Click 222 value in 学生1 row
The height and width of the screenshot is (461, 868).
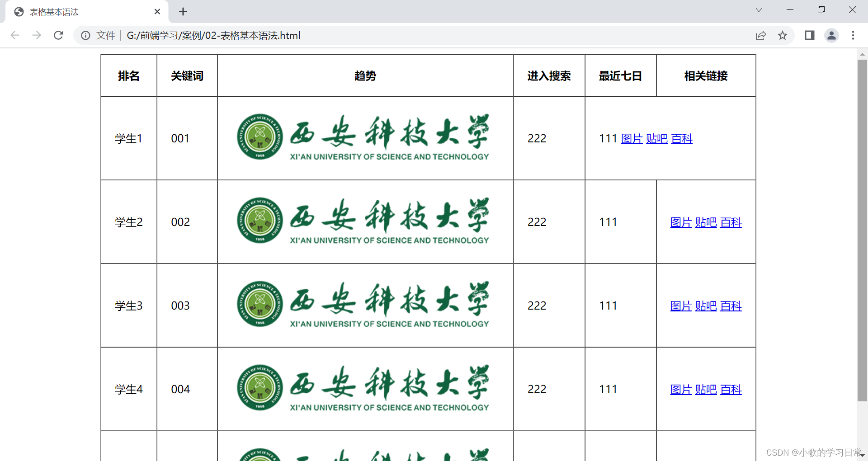537,138
